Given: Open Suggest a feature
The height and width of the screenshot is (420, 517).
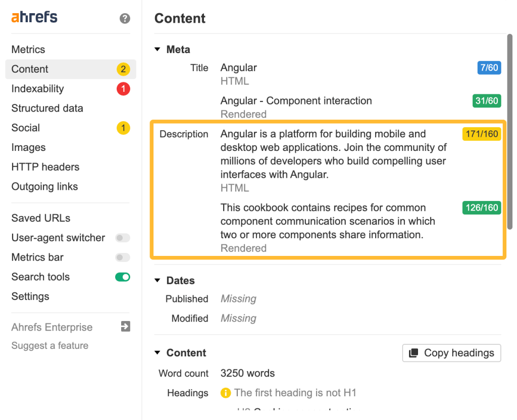Looking at the screenshot, I should (x=50, y=345).
